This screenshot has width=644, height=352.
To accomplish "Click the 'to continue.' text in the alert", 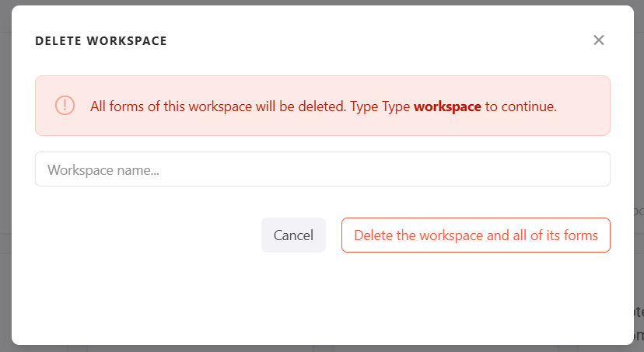I will (521, 106).
